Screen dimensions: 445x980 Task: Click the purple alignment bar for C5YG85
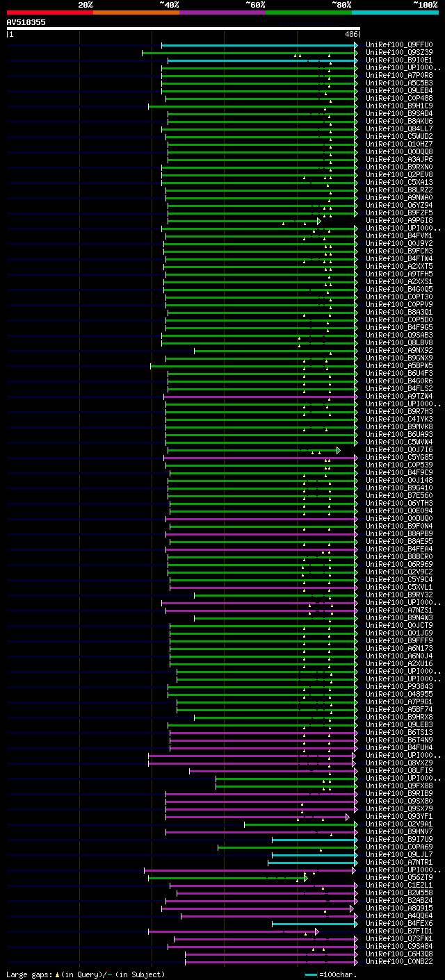click(261, 458)
